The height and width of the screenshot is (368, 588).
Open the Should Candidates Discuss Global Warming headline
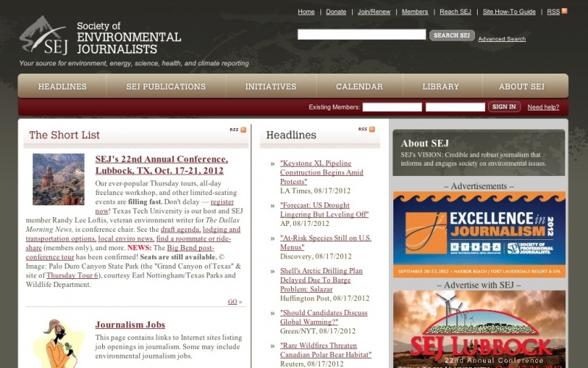tap(323, 317)
